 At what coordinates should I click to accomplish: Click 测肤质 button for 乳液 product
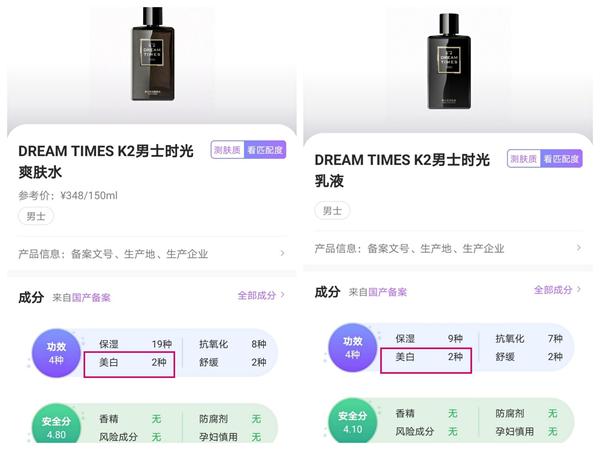click(523, 158)
